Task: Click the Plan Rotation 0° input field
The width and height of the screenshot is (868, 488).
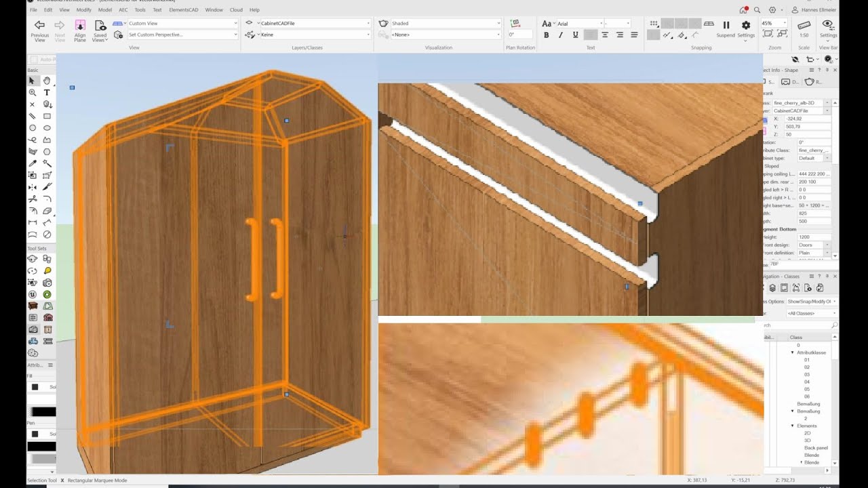Action: coord(521,35)
